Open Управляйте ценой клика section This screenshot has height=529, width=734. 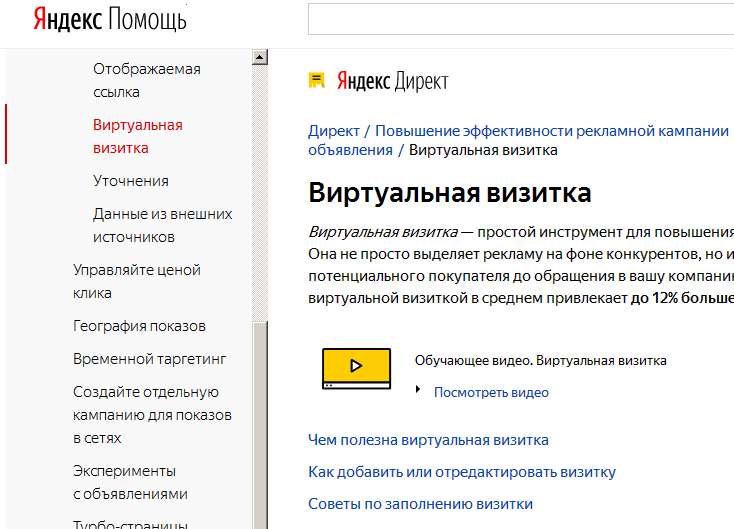click(137, 281)
